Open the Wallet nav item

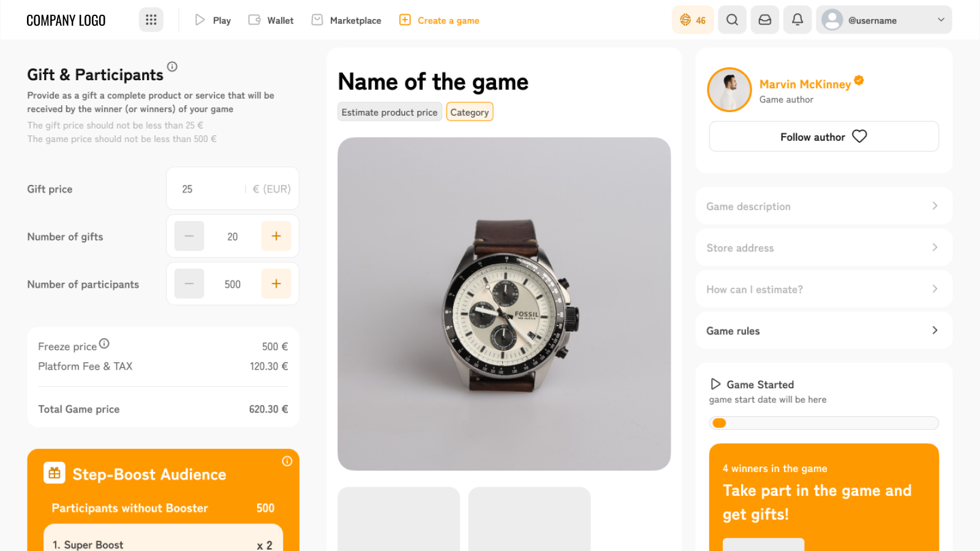[x=271, y=20]
